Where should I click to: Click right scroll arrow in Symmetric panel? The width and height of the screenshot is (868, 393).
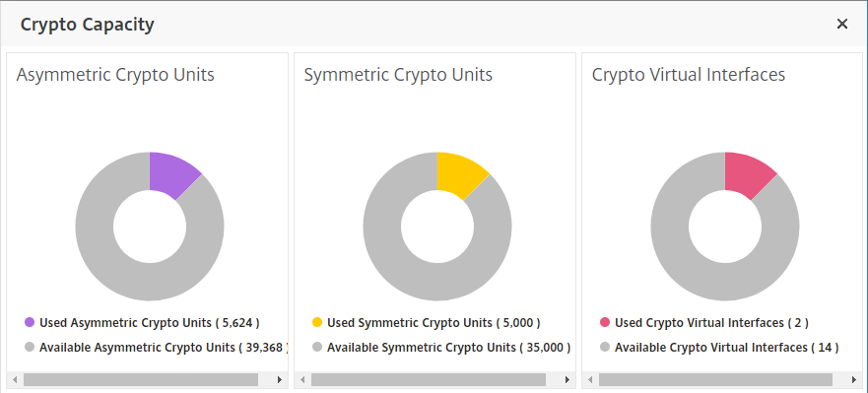(568, 380)
